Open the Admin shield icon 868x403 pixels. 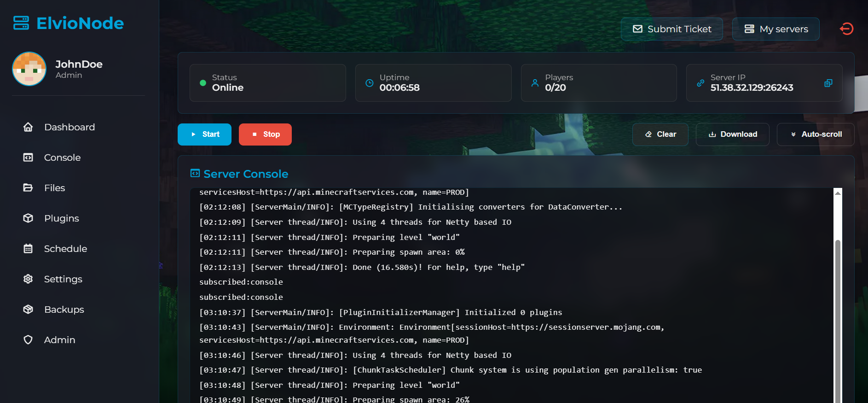click(28, 340)
